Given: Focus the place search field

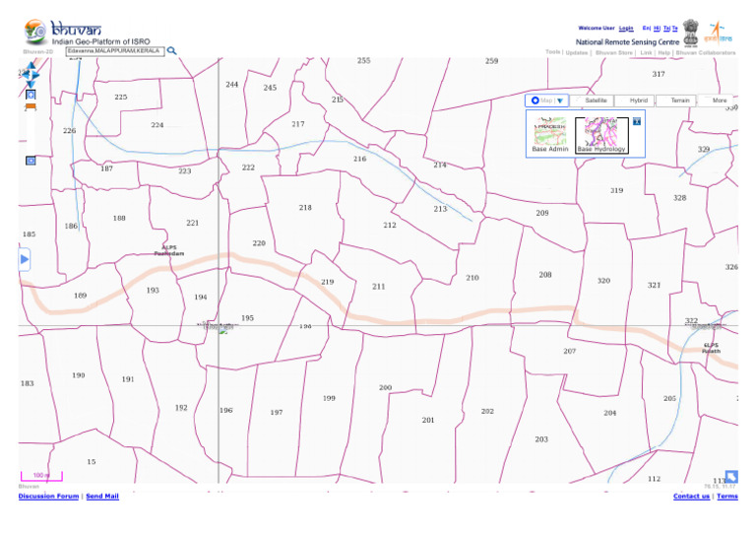Looking at the screenshot, I should click(115, 50).
